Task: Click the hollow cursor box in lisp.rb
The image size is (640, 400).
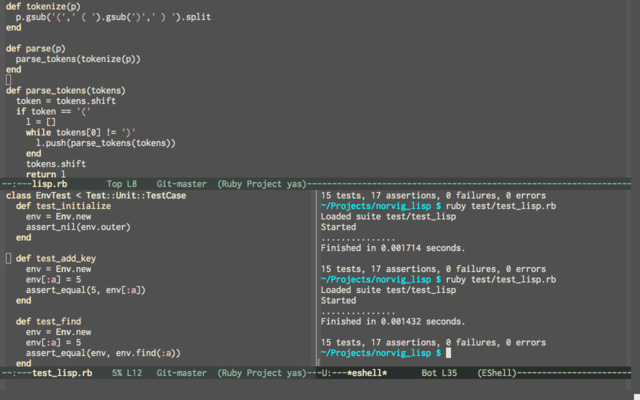Action: coord(9,80)
